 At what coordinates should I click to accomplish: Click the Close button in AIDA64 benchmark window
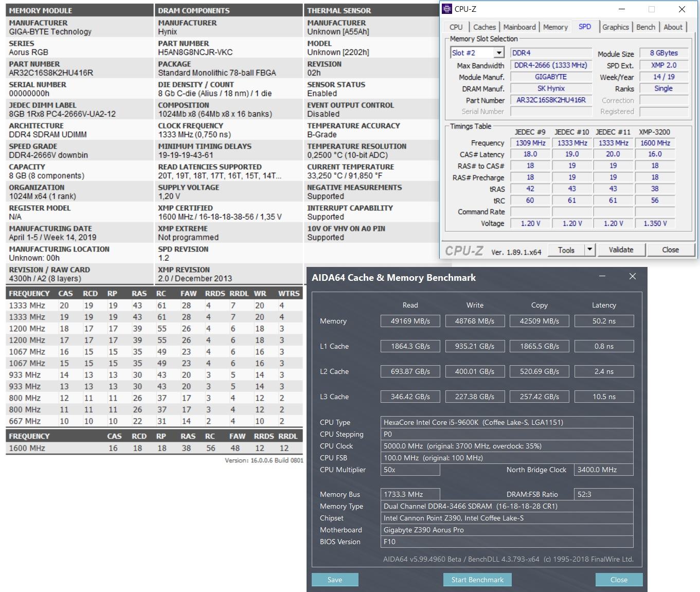point(619,580)
